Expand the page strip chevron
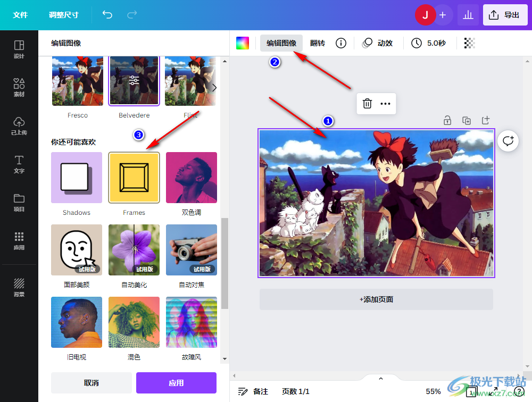Image resolution: width=532 pixels, height=402 pixels. click(x=381, y=379)
